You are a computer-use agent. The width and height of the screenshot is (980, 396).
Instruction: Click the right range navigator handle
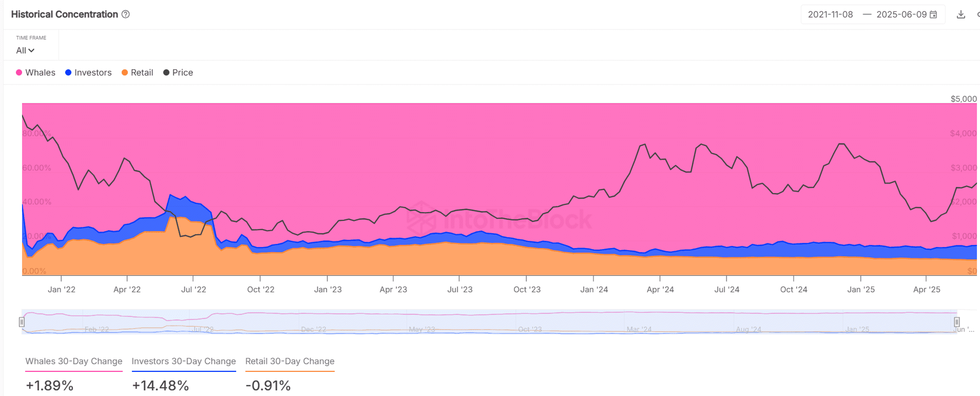pos(957,322)
